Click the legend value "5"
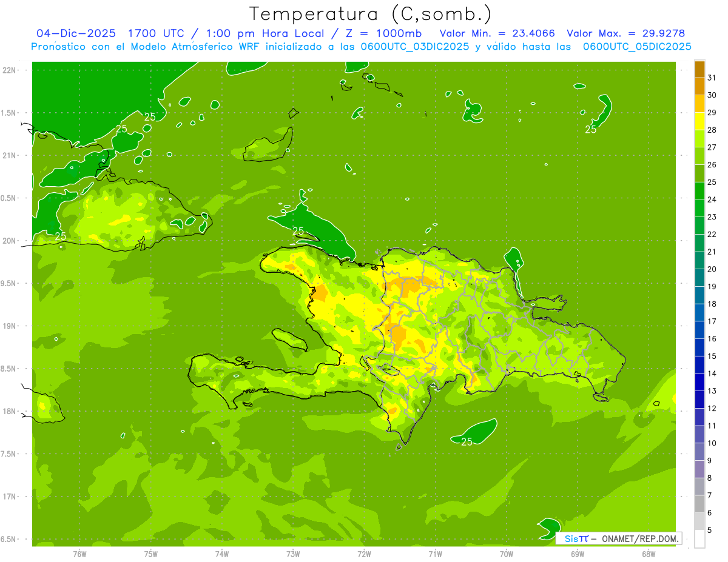Viewport: 728px width, 562px height. (709, 530)
